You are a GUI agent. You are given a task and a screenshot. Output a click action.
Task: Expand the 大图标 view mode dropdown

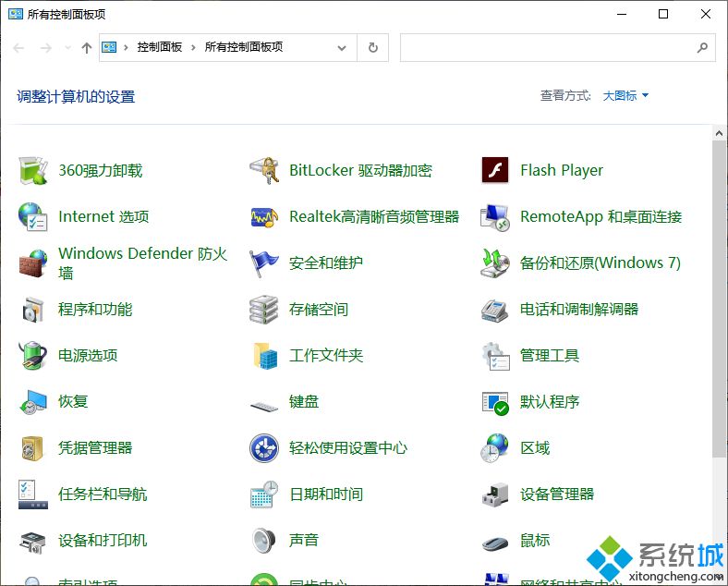[625, 95]
